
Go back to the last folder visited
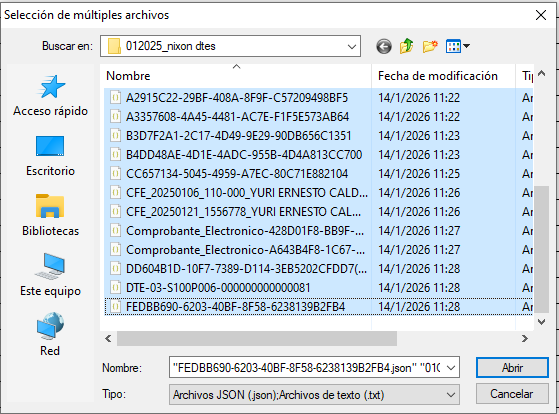[x=384, y=46]
